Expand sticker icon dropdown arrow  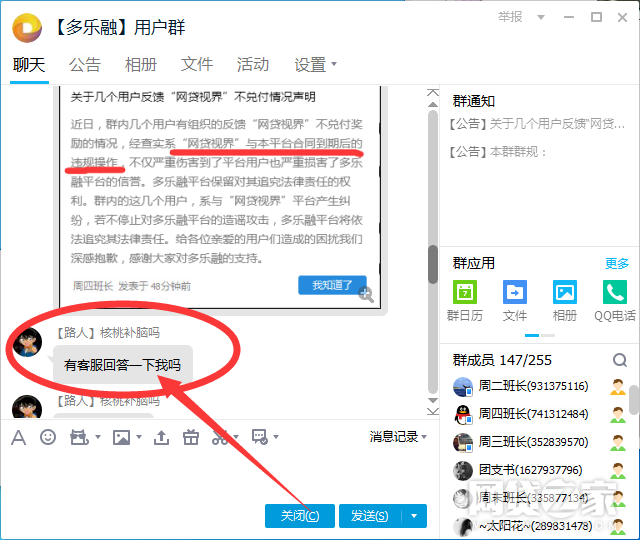pyautogui.click(x=98, y=437)
